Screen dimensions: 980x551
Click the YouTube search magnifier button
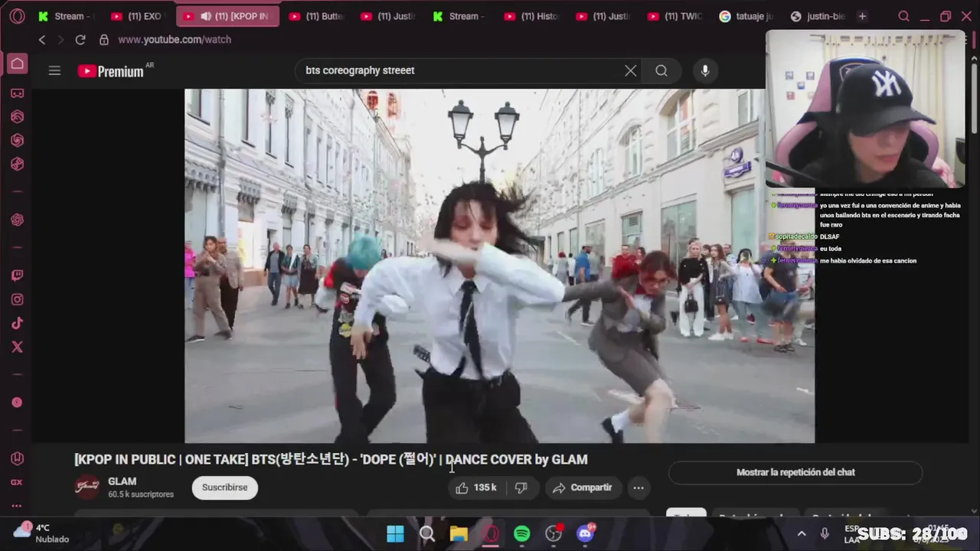tap(661, 70)
